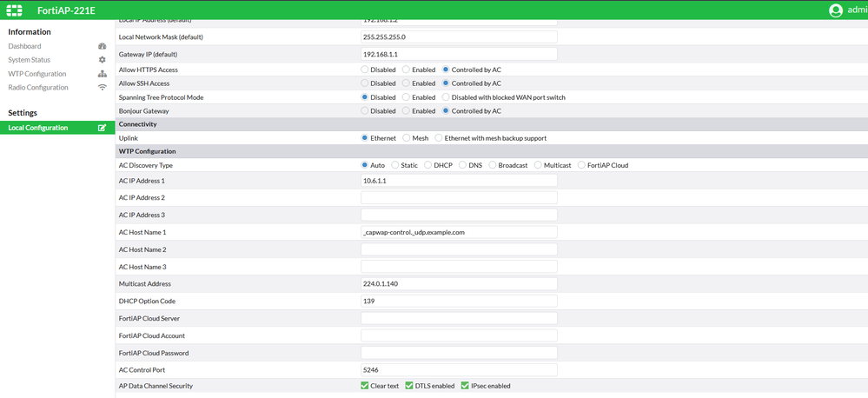Click the Multicast Address field
This screenshot has height=398, width=868.
(x=459, y=284)
